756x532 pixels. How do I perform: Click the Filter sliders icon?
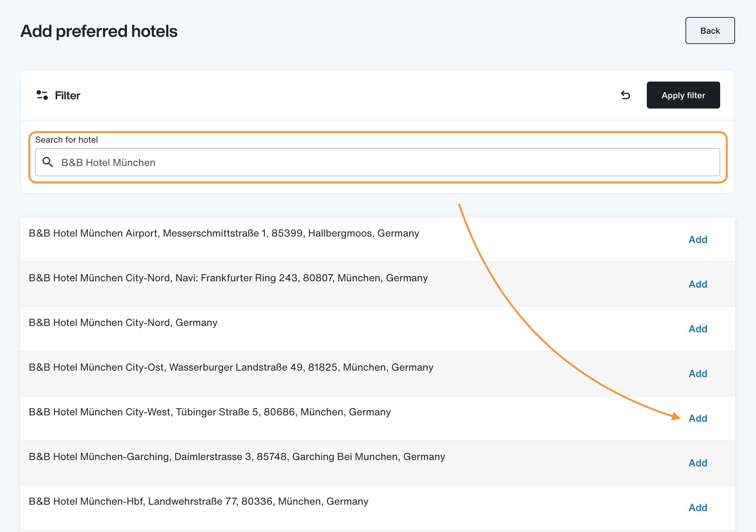pos(42,95)
